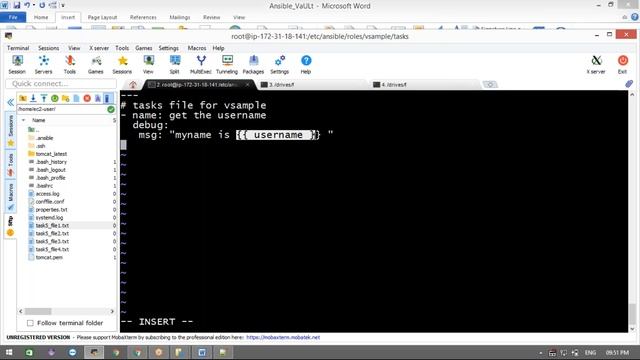Click the Exit power icon
Screen dimensions: 640x360
click(x=622, y=64)
